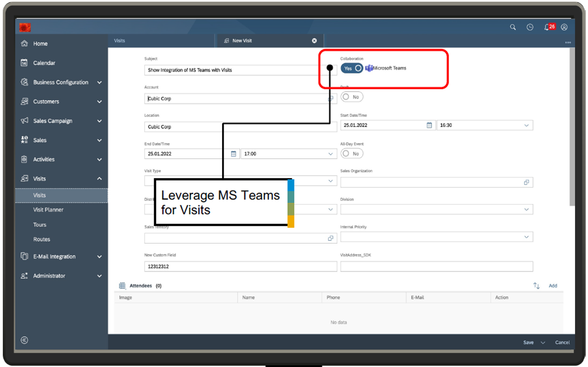Open End Date calendar picker icon
Viewport: 588px width, 367px height.
tap(234, 154)
